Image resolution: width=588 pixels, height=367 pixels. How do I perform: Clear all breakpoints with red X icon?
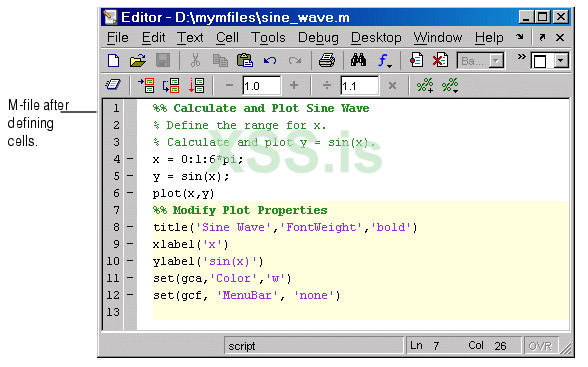point(440,60)
